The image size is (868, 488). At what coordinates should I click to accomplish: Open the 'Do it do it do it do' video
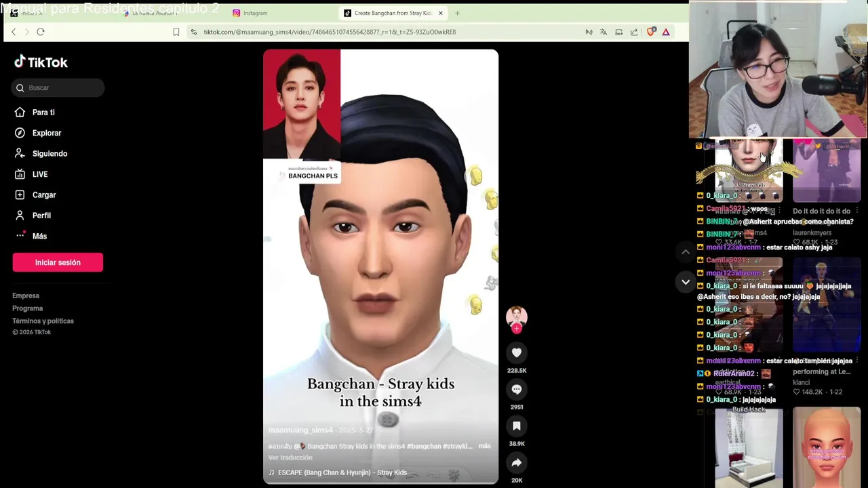click(827, 171)
